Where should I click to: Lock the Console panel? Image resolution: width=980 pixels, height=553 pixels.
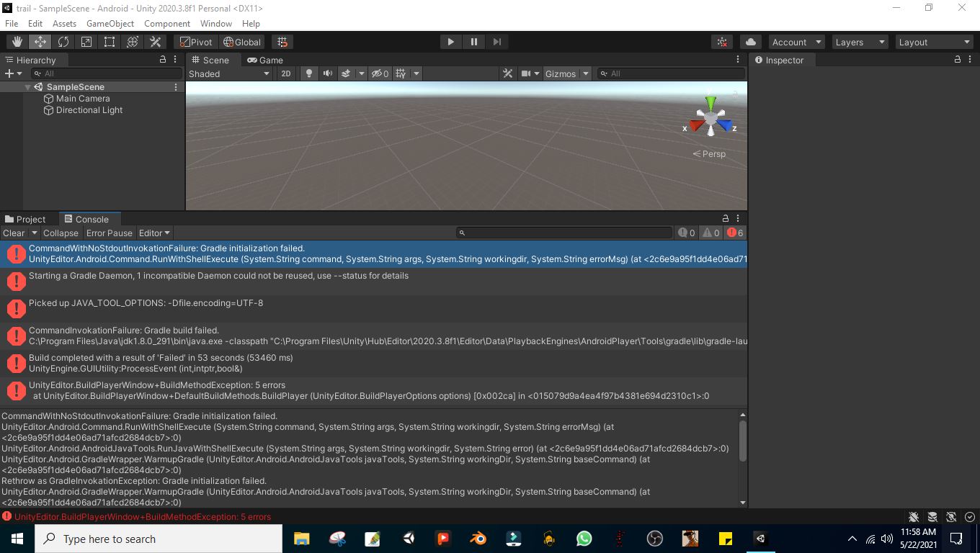pos(726,218)
